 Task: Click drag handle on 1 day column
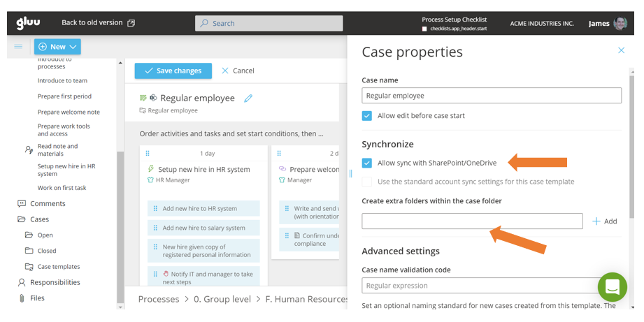(148, 153)
